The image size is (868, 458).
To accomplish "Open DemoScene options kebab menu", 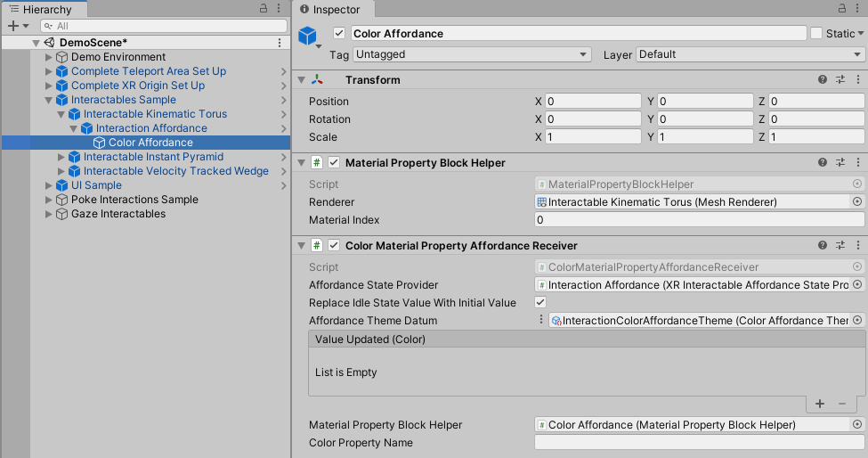I will coord(280,43).
